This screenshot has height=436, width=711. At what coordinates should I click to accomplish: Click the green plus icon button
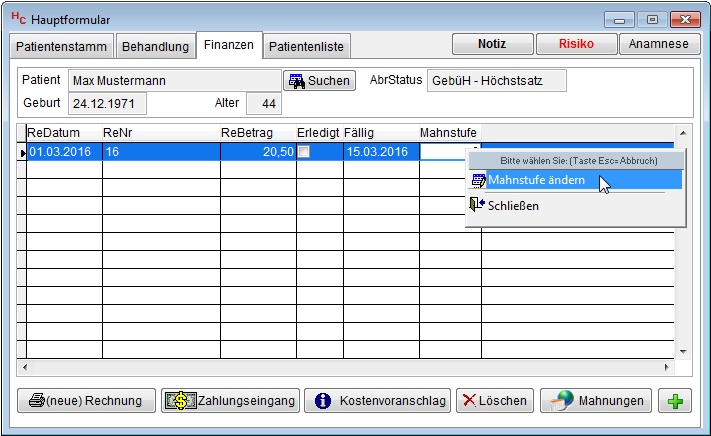point(676,400)
